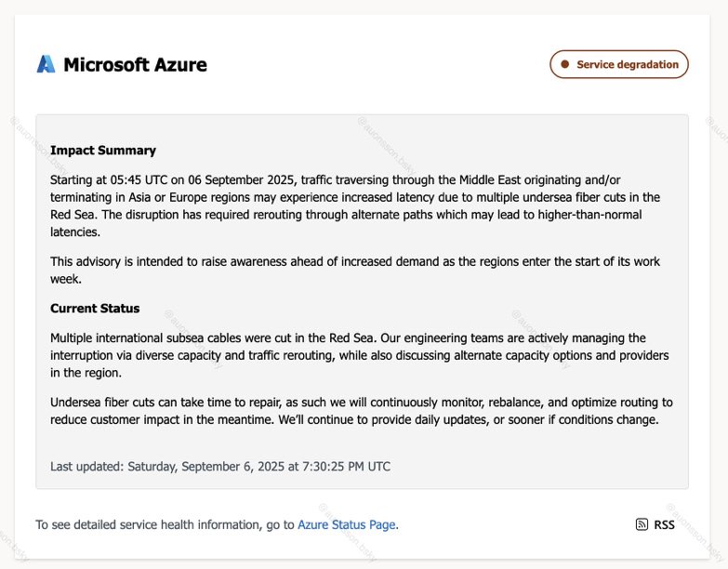Select the Impact Summary heading
The image size is (728, 569).
click(x=103, y=151)
